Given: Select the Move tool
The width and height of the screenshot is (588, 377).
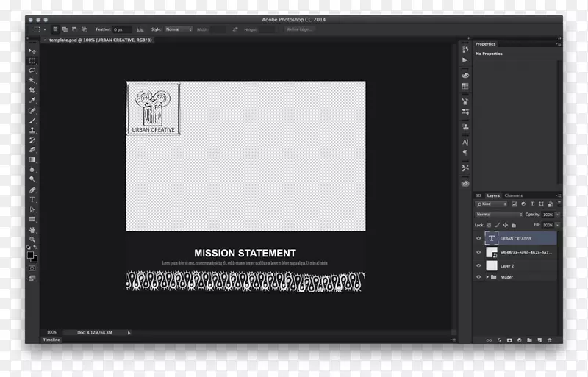Looking at the screenshot, I should click(32, 51).
